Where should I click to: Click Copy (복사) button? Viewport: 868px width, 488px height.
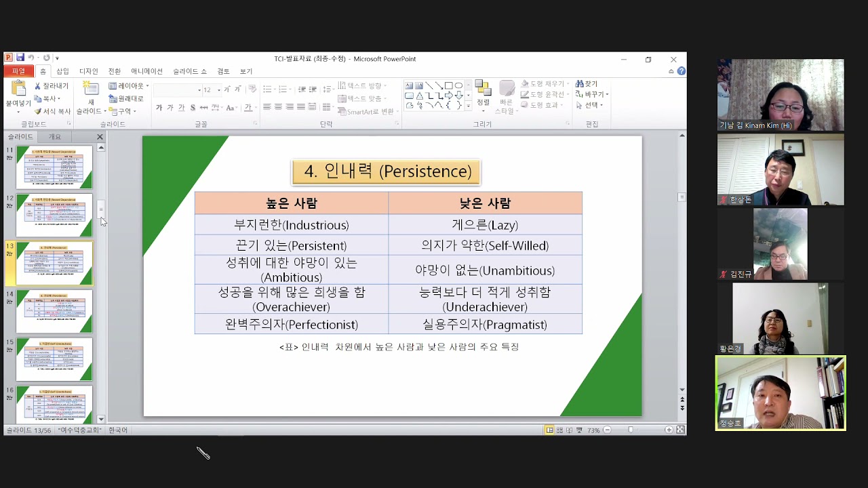click(x=49, y=98)
